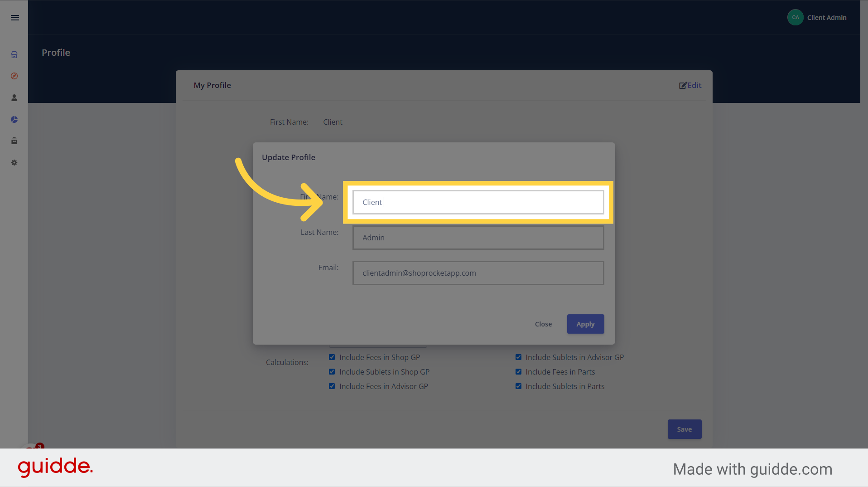The height and width of the screenshot is (487, 868).
Task: Click the First Name input field
Action: click(478, 202)
